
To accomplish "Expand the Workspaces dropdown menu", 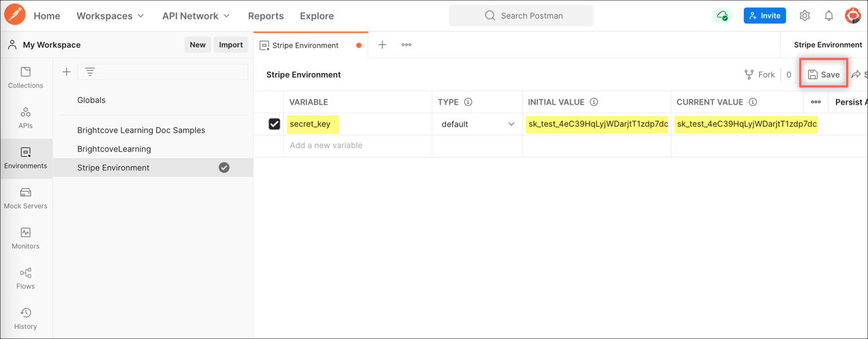I will click(x=110, y=15).
